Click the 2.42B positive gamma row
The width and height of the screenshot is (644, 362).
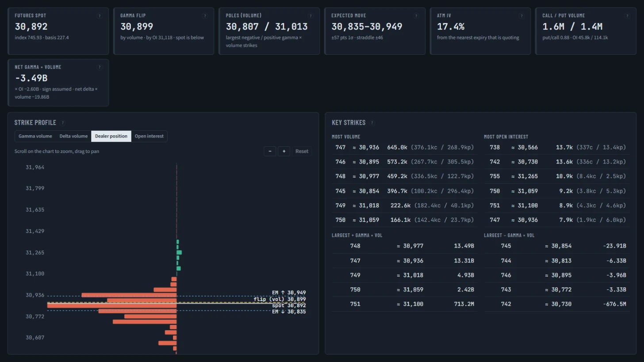tap(405, 290)
